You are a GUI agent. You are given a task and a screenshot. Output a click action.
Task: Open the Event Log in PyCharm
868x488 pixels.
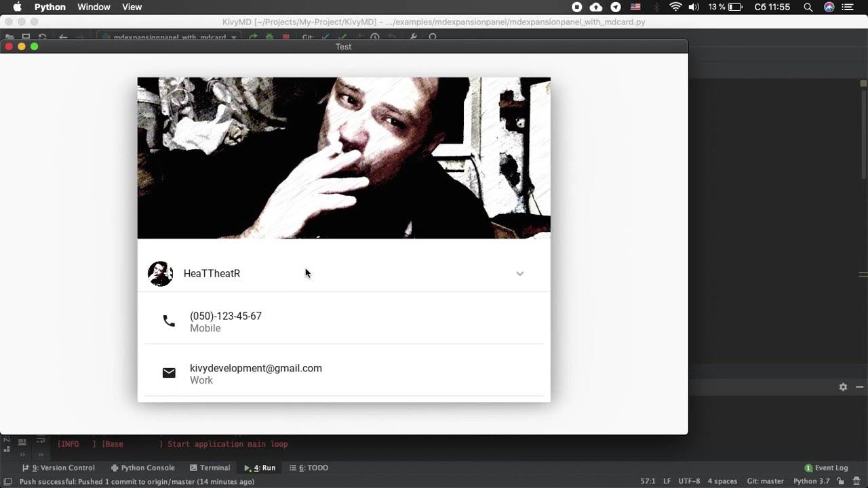826,468
